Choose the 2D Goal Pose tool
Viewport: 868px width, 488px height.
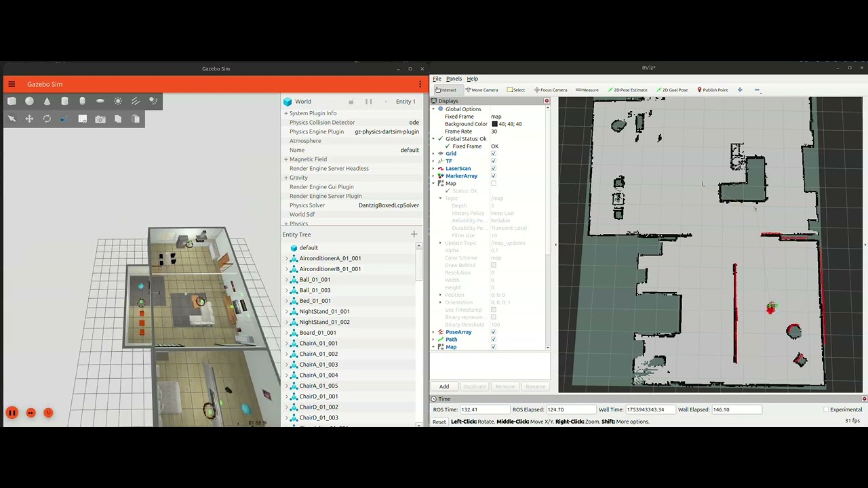[x=671, y=89]
